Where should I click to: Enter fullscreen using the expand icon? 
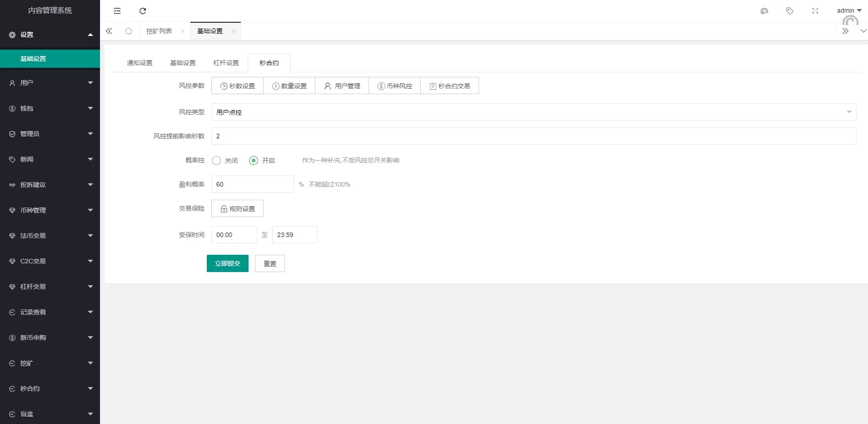coord(815,11)
